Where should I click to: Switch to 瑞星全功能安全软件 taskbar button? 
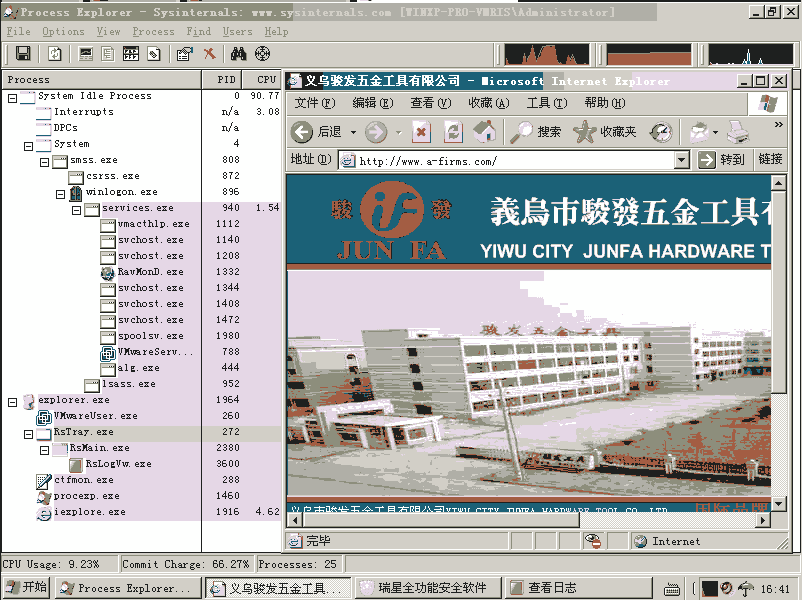pos(427,588)
